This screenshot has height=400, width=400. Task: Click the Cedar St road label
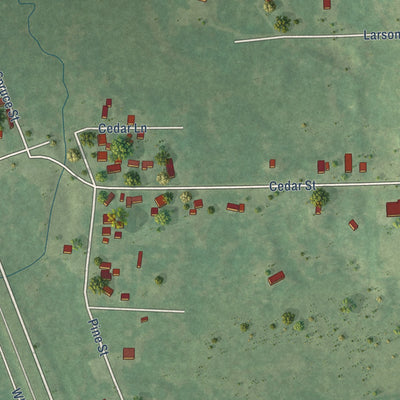pos(292,186)
